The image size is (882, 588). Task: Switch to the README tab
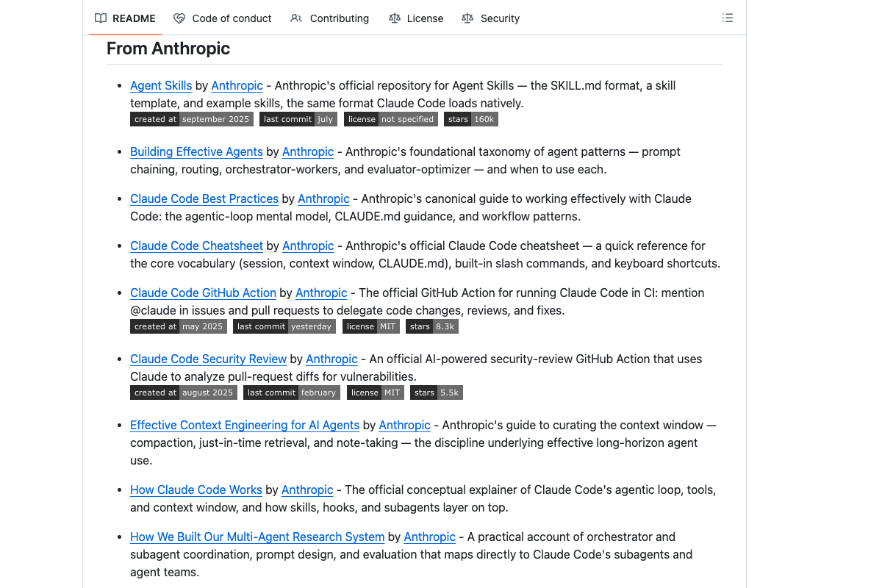tap(125, 18)
